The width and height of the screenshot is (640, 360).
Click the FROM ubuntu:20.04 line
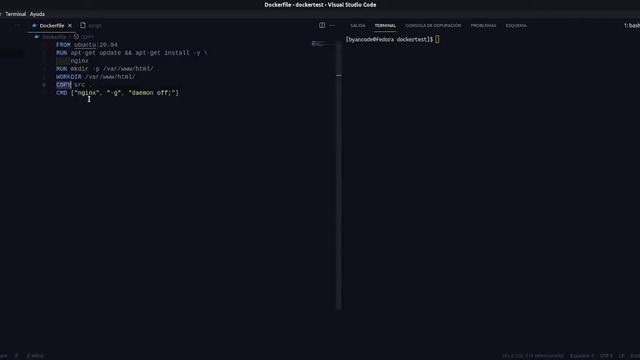coord(87,45)
